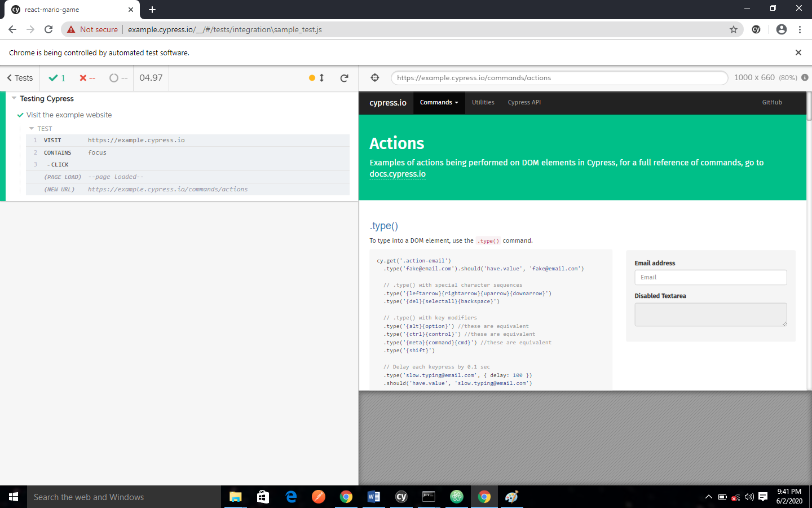812x508 pixels.
Task: Select the VISIT command log row
Action: 188,140
